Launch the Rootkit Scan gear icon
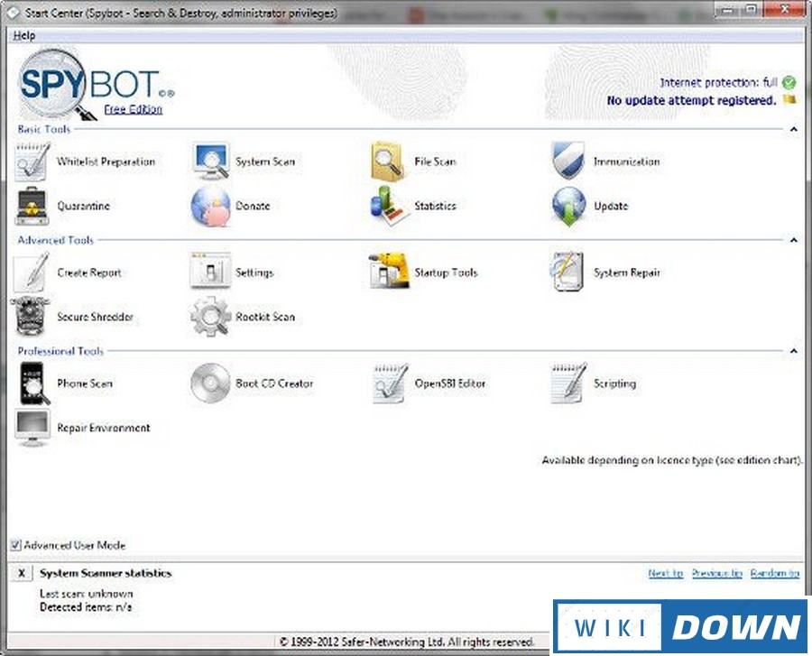 coord(210,317)
